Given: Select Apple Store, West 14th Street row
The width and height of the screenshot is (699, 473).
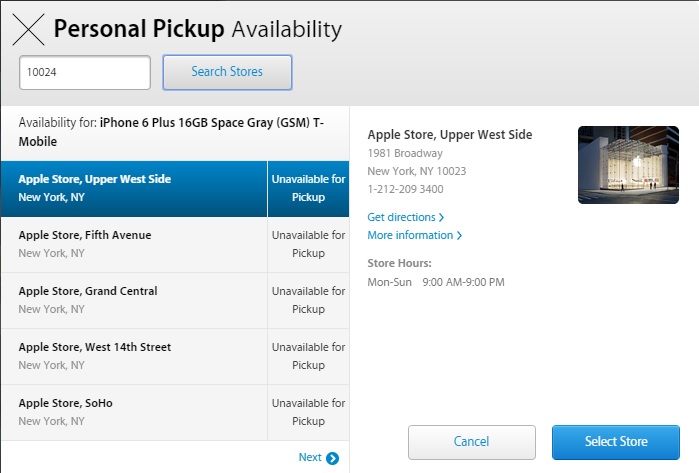Looking at the screenshot, I should (x=175, y=357).
